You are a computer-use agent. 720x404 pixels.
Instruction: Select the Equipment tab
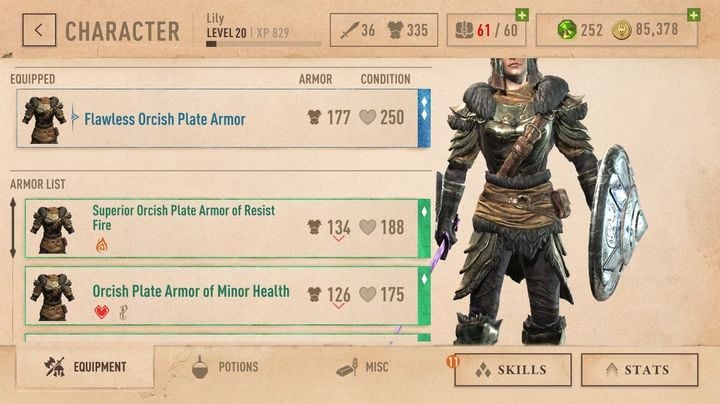85,367
